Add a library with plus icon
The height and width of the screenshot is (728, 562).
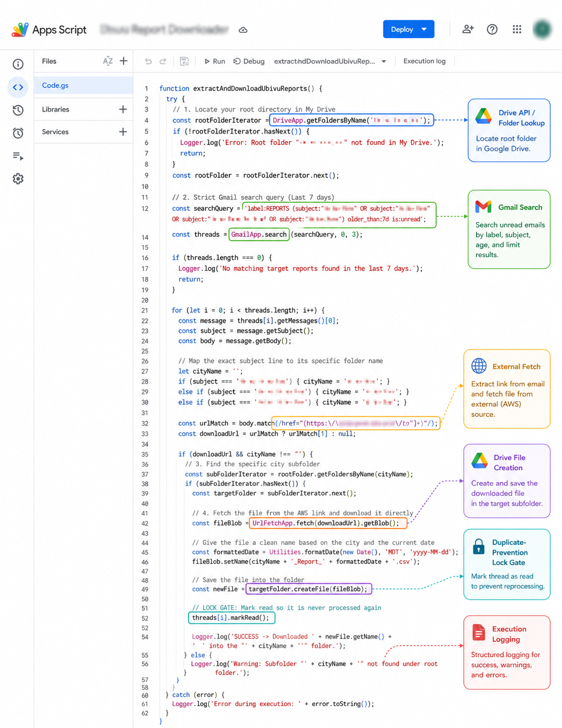[123, 109]
